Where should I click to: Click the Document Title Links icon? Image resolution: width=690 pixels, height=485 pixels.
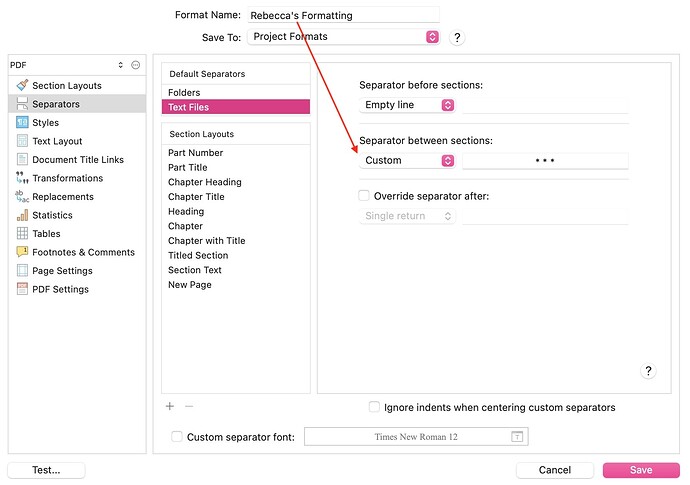22,159
